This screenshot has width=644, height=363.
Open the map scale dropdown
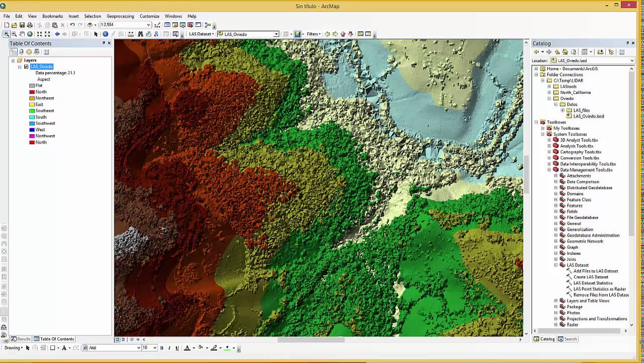[x=149, y=25]
